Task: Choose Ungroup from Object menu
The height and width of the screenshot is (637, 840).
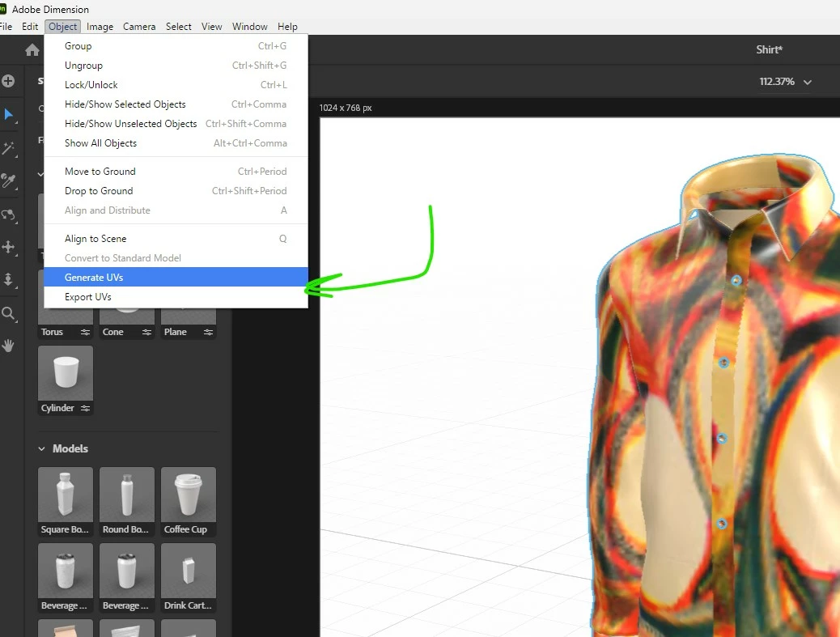Action: coord(176,66)
